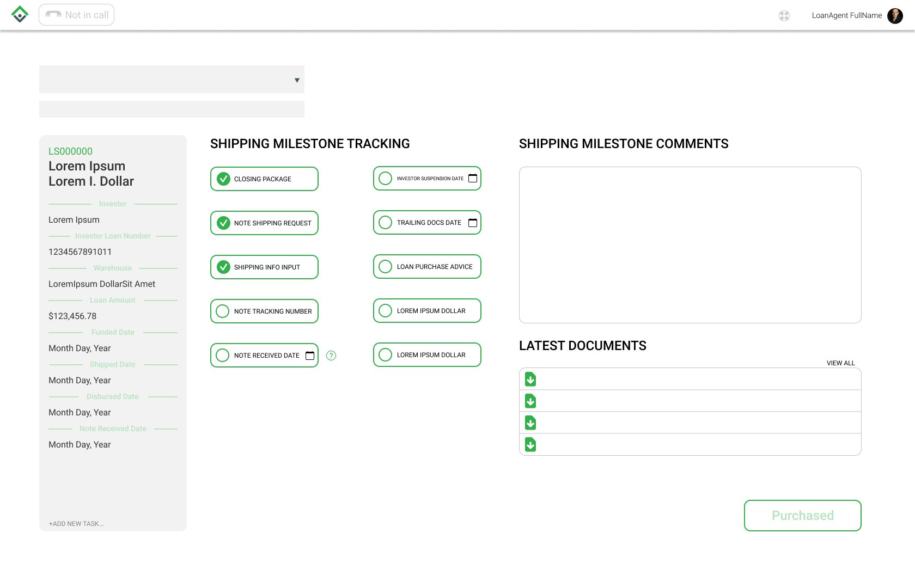Download the last latest document
The height and width of the screenshot is (588, 915).
coord(530,445)
